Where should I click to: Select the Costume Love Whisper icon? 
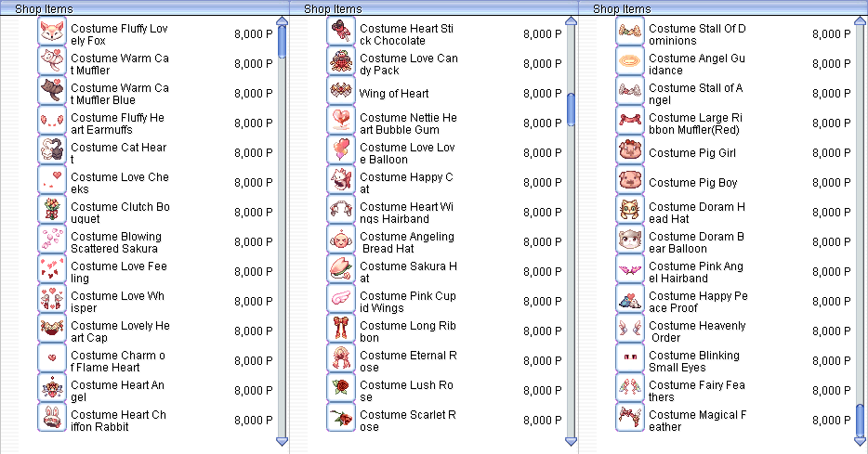click(x=52, y=299)
